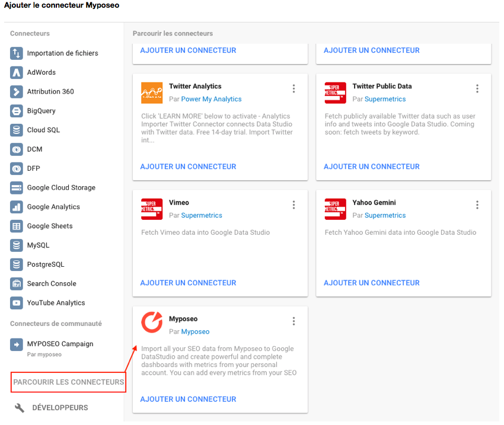504x425 pixels.
Task: Click the Vimeo card Supermetrics logo
Action: (152, 209)
